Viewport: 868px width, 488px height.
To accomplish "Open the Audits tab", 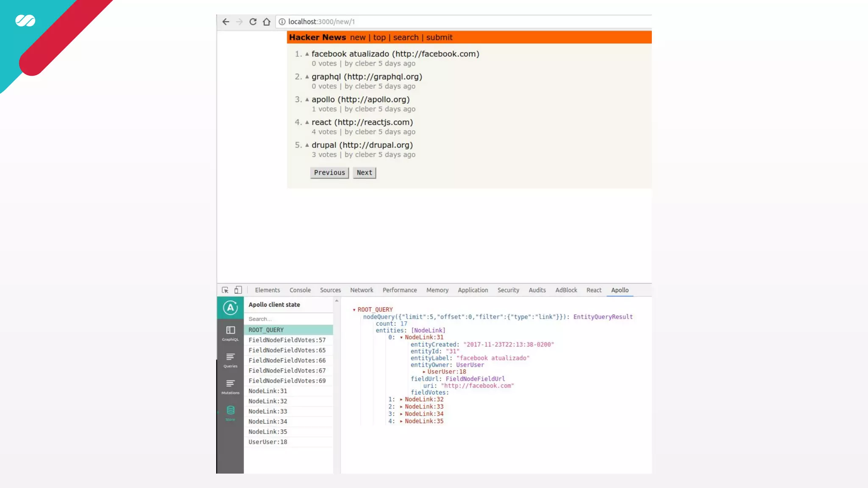I will (537, 290).
